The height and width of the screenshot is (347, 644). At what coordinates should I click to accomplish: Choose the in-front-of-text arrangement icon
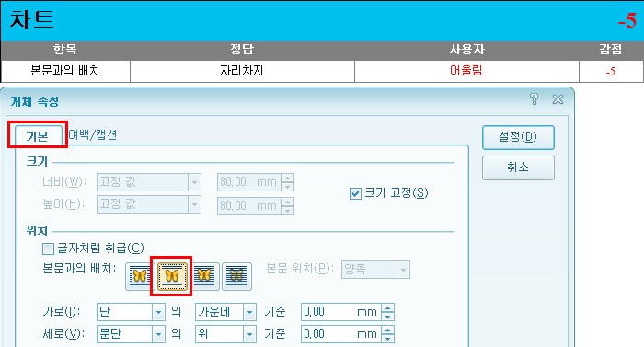tap(204, 275)
